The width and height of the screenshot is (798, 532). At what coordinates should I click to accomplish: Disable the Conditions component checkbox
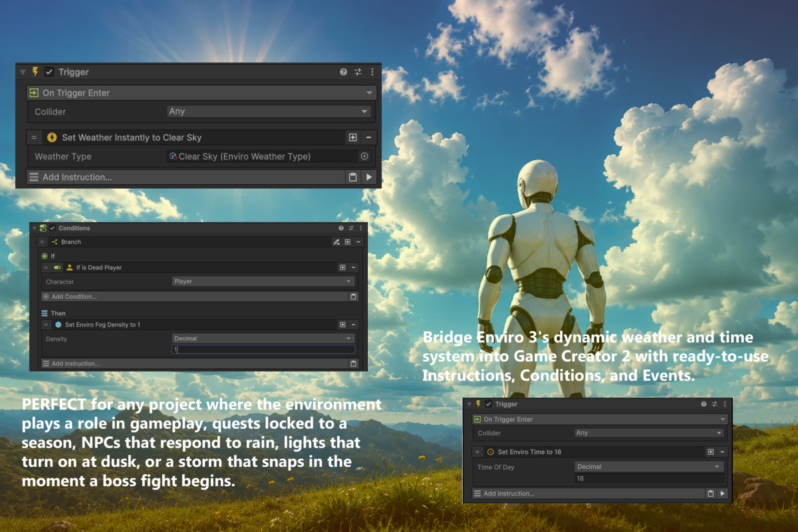click(53, 228)
